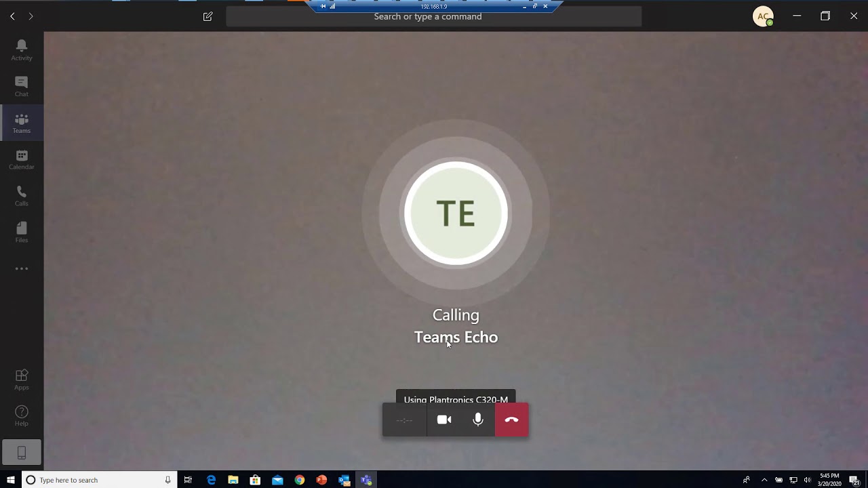Click the Teams taskbar icon

click(366, 480)
